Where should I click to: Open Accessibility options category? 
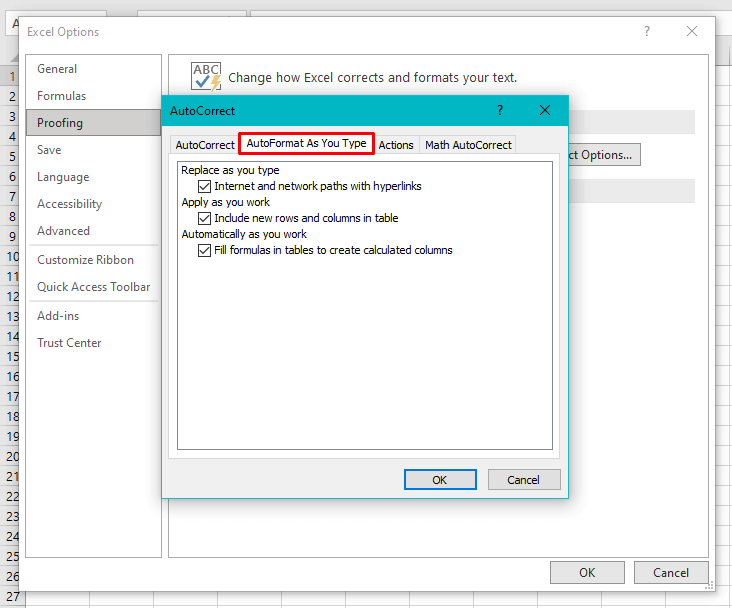pos(93,204)
